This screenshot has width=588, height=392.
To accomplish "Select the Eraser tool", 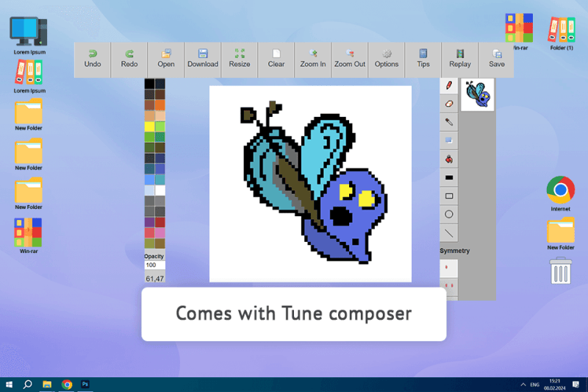I will tap(449, 104).
